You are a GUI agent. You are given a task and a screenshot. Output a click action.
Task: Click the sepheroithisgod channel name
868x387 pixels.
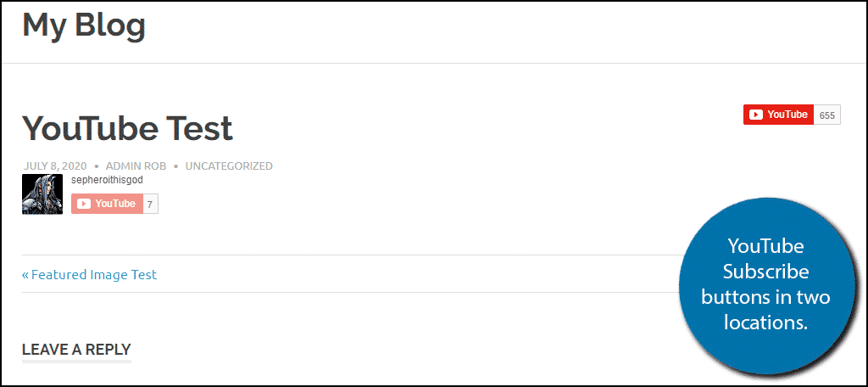106,180
